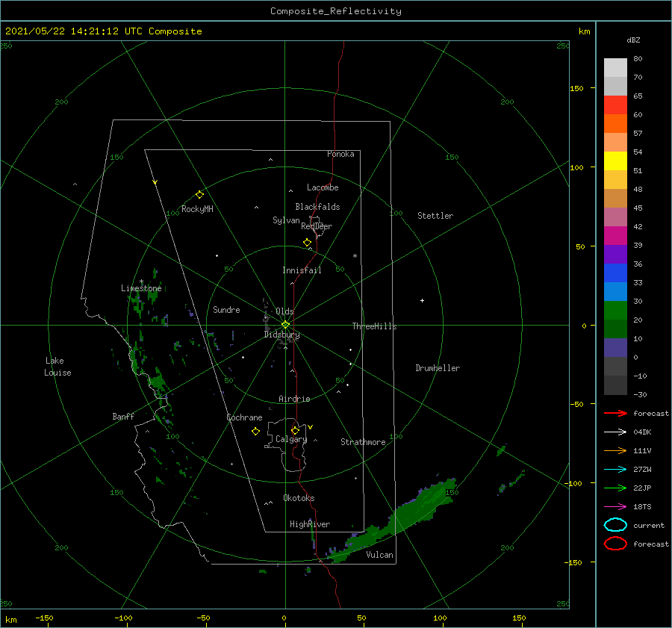This screenshot has width=672, height=628.
Task: Click the Sylvan label
Action: click(x=286, y=220)
